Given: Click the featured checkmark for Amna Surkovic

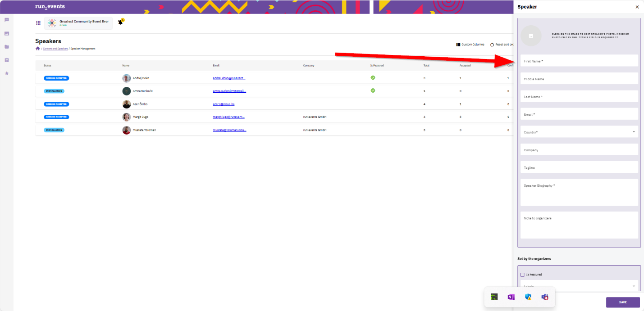Looking at the screenshot, I should click(x=373, y=90).
